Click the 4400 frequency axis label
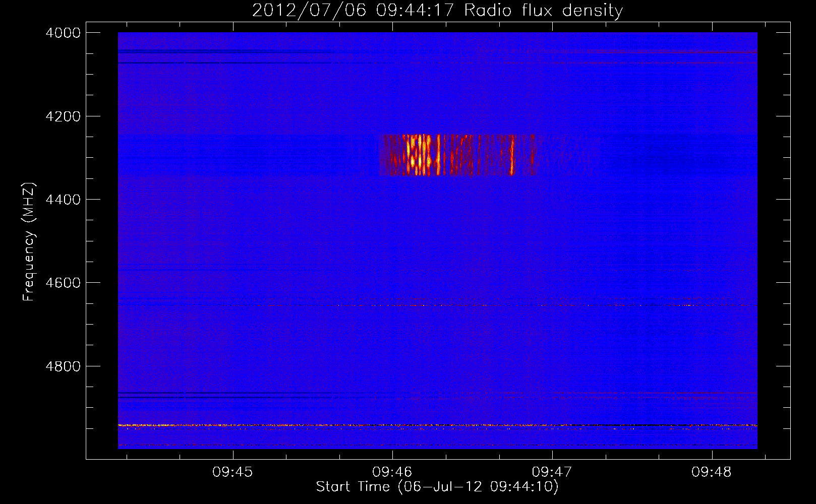This screenshot has width=816, height=504. point(63,200)
